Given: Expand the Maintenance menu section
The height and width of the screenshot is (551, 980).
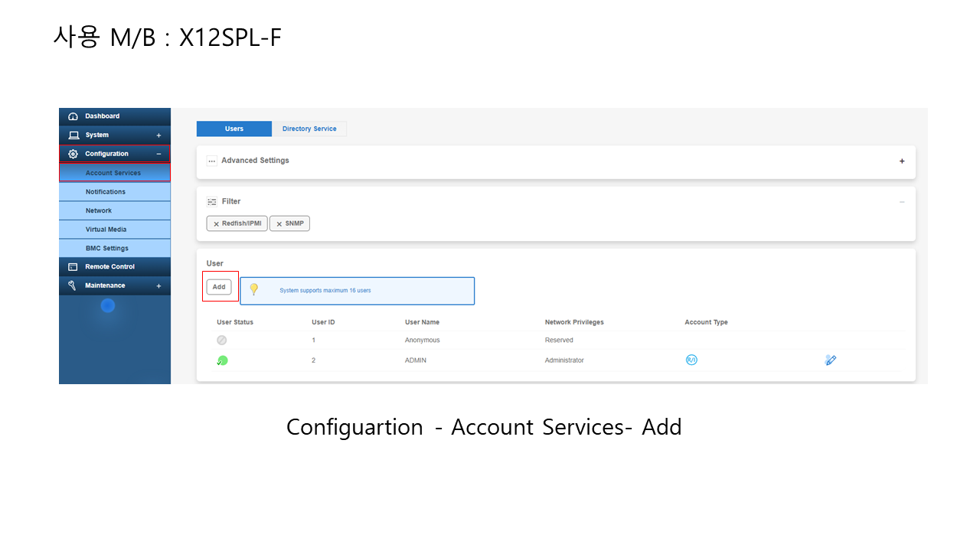Looking at the screenshot, I should click(158, 286).
